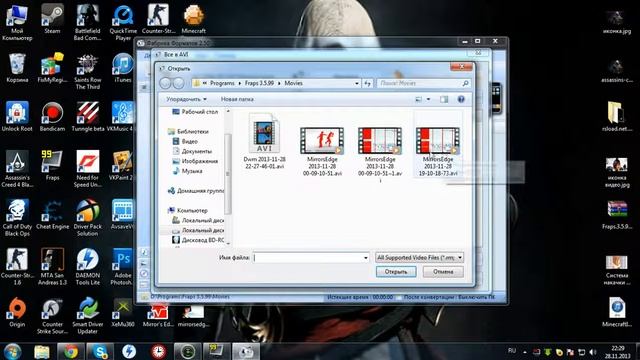The height and width of the screenshot is (360, 640).
Task: Select the MirrorsEdge 00-09-10-51.avi file
Action: point(322,151)
